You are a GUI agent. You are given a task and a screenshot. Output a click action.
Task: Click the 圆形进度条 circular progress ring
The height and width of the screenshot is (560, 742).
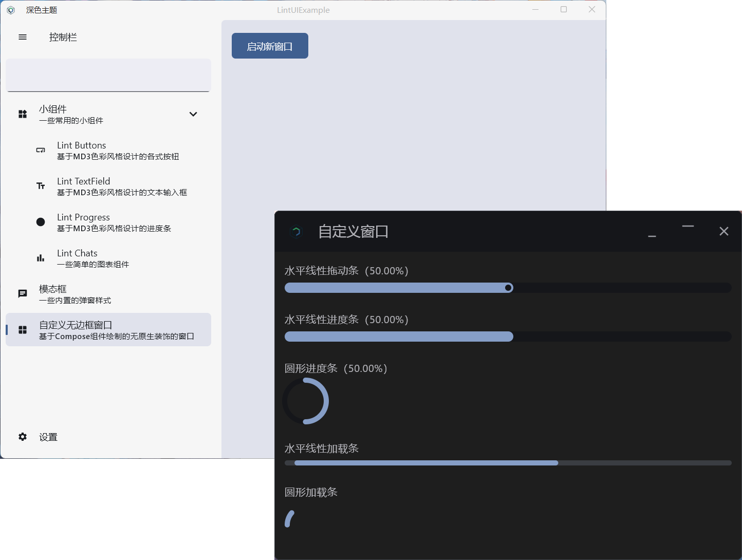coord(306,401)
